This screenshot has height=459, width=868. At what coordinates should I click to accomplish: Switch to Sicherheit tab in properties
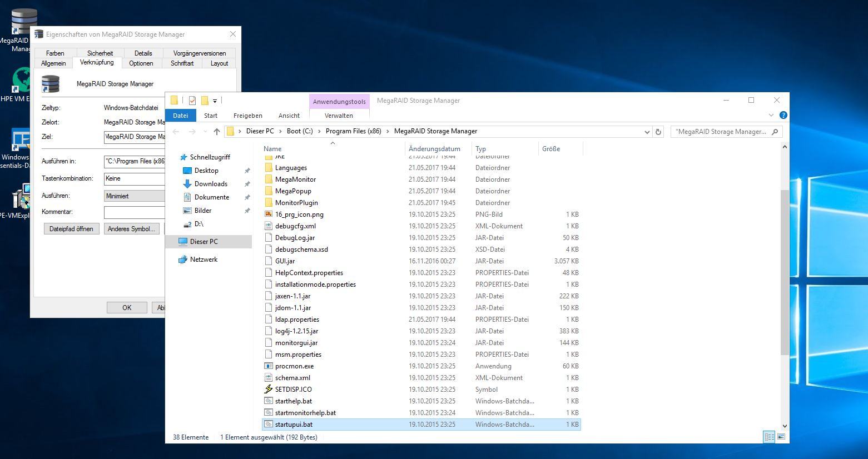(100, 53)
